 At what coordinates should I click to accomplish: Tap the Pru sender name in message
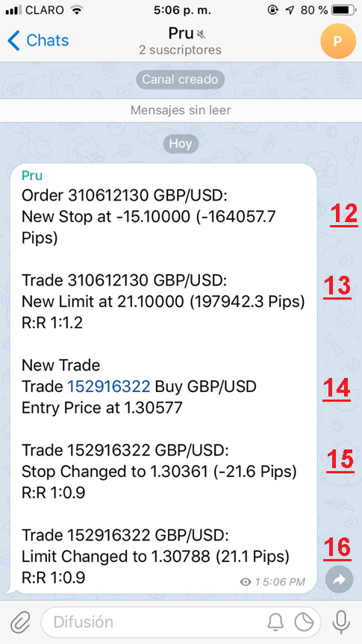[x=32, y=175]
